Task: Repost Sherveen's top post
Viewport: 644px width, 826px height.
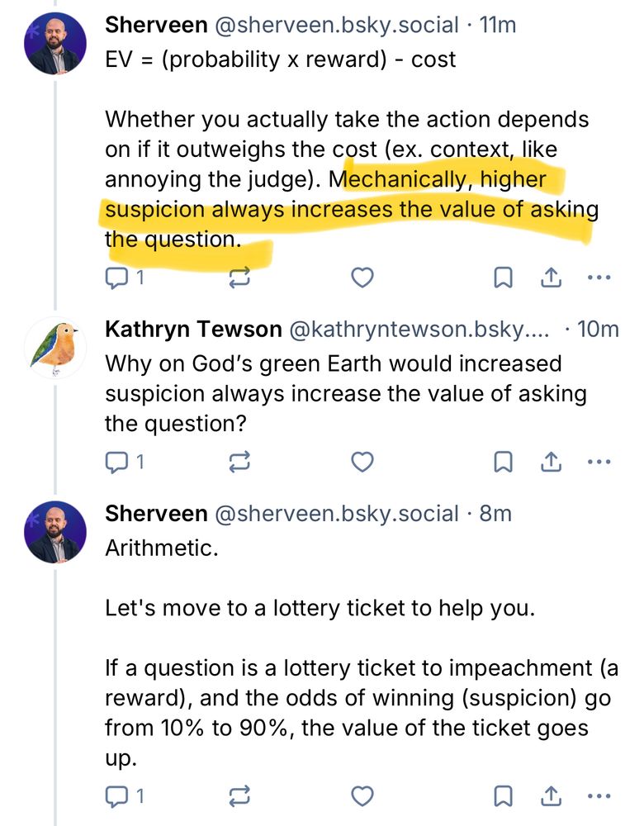Action: click(239, 277)
